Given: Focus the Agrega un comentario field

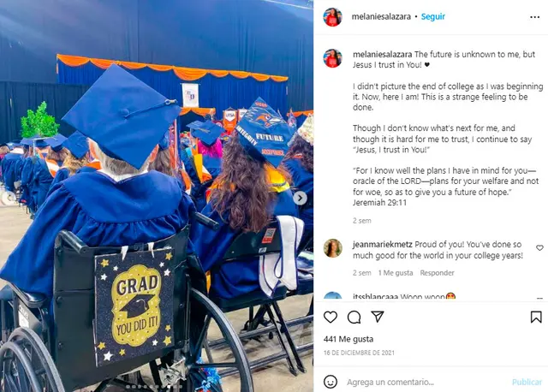Looking at the screenshot, I should tap(426, 382).
